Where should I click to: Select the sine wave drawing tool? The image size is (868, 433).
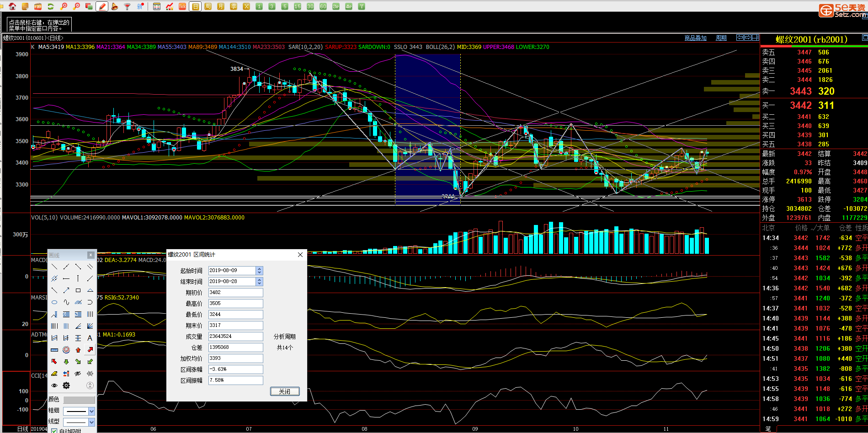(66, 302)
